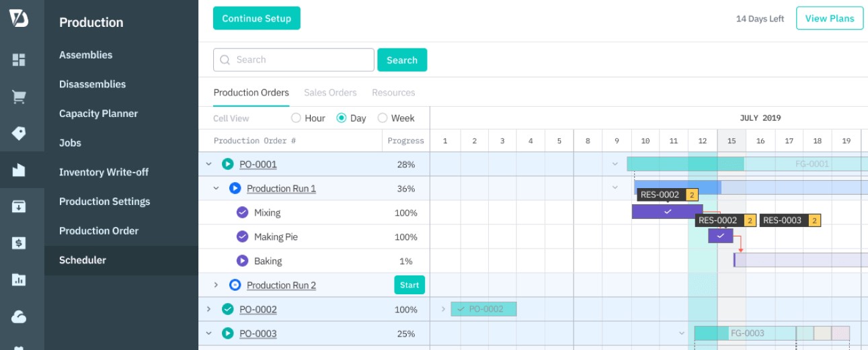Click the price tag sidebar icon
The width and height of the screenshot is (868, 350).
(x=19, y=133)
